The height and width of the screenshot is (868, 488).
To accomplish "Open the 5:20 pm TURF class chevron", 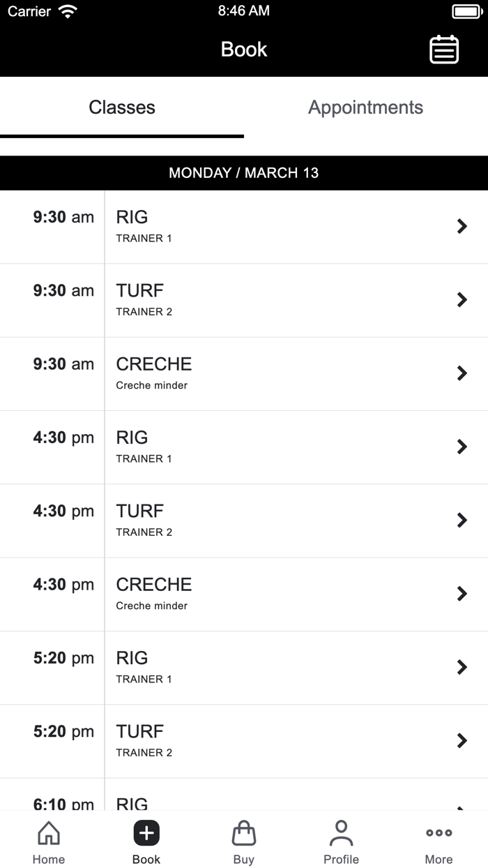I will point(462,741).
